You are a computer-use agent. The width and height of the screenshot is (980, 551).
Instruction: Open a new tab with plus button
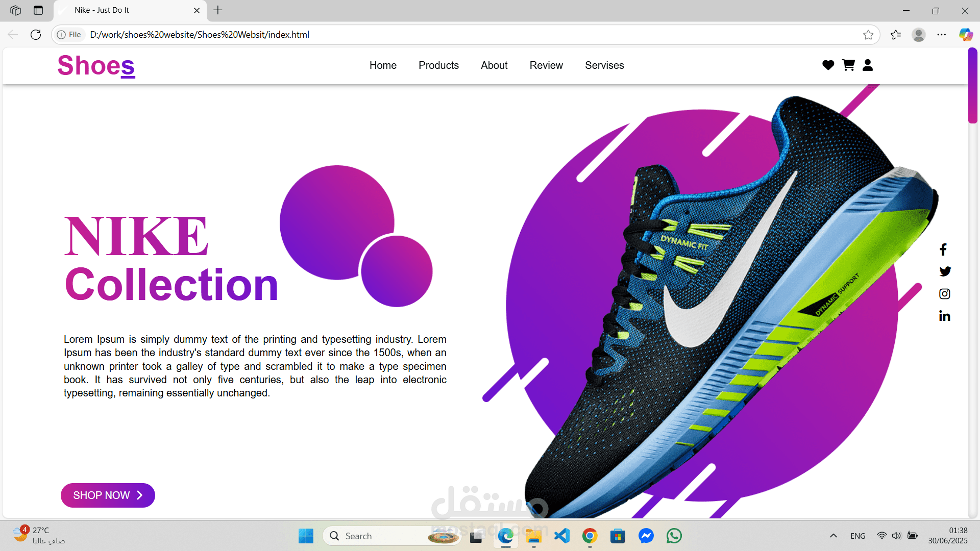(218, 10)
